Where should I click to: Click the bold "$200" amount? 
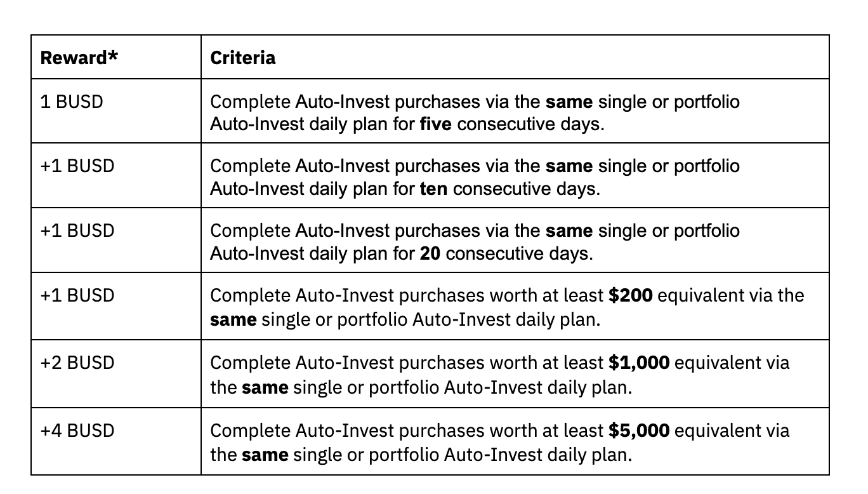630,296
